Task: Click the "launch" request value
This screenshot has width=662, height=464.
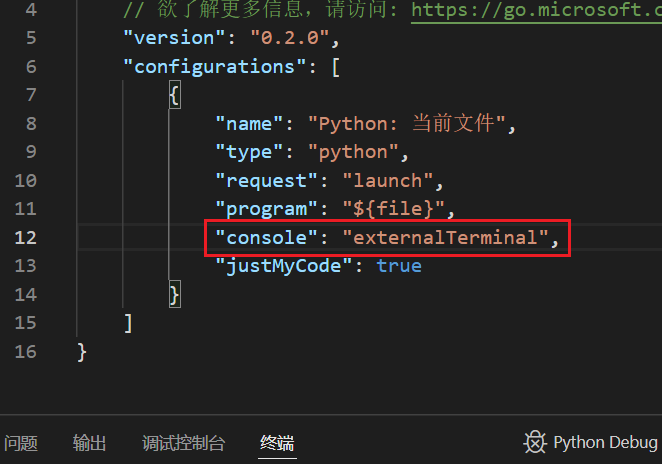Action: (386, 181)
